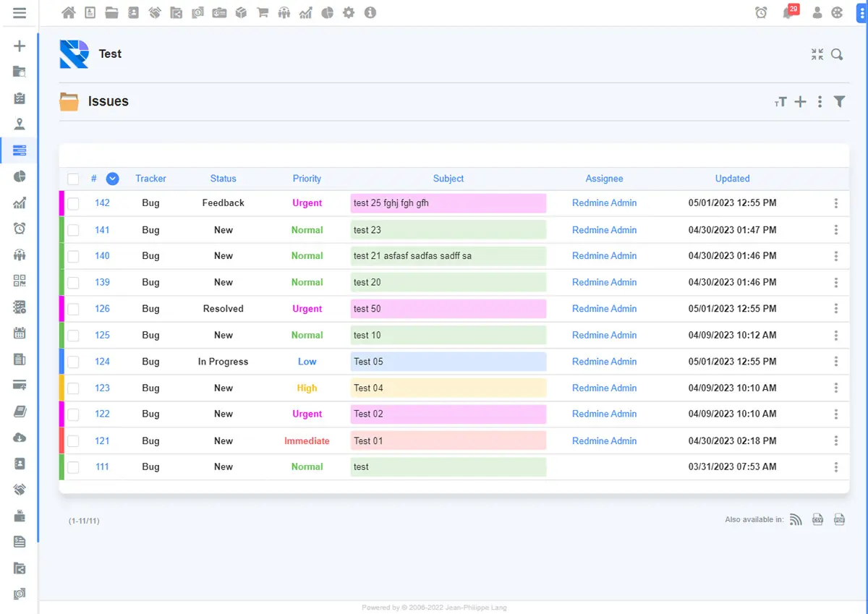Open issue number 126 link
Screen dimensions: 868x614
pos(102,309)
